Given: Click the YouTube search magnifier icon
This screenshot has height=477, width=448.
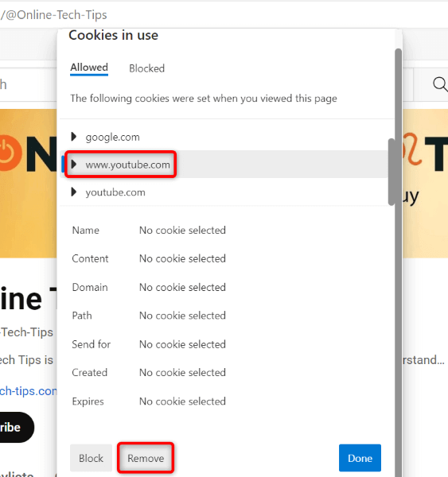Looking at the screenshot, I should point(440,84).
